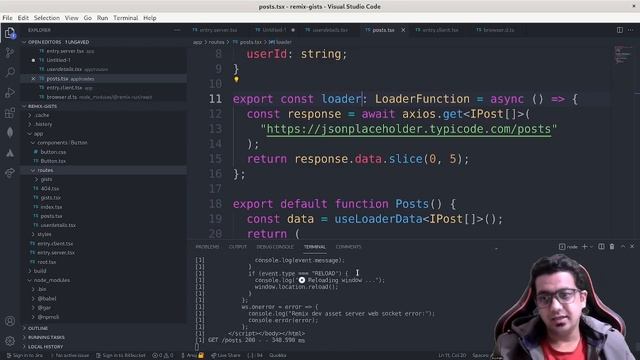
Task: Open the File menu
Action: (x=7, y=18)
